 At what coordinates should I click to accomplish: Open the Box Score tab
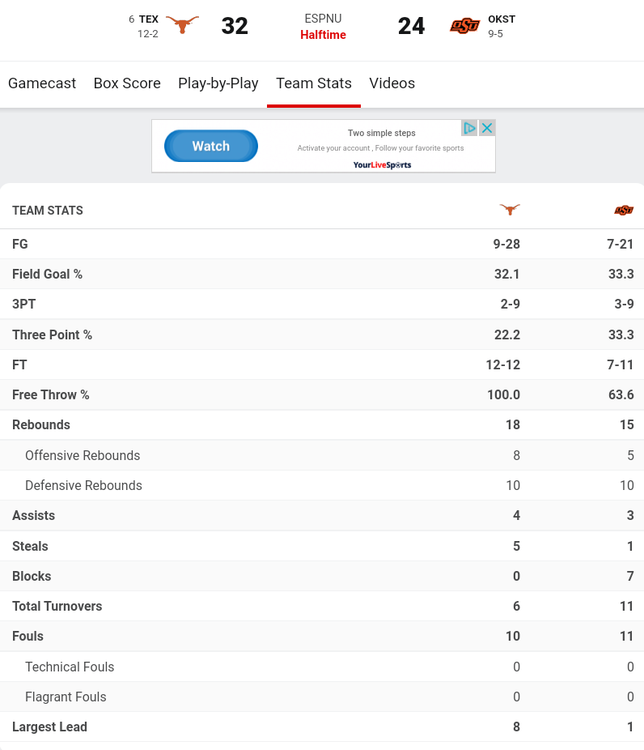(127, 83)
